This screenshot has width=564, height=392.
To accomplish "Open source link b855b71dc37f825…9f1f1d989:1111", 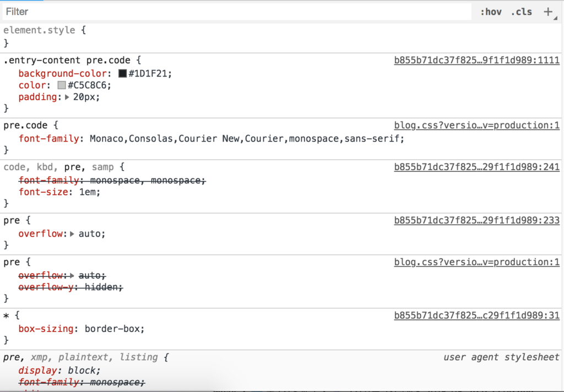I will [476, 60].
